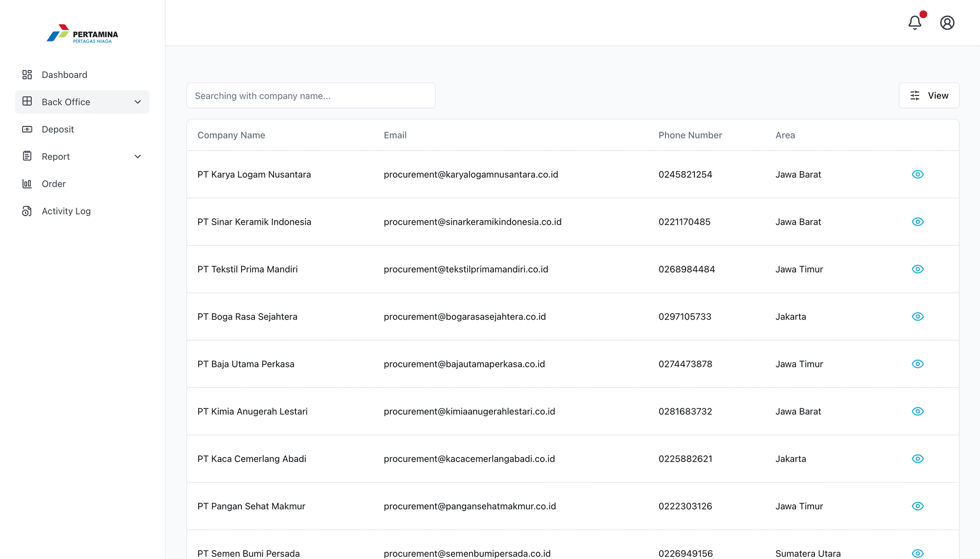980x559 pixels.
Task: Open the notifications bell
Action: (915, 23)
